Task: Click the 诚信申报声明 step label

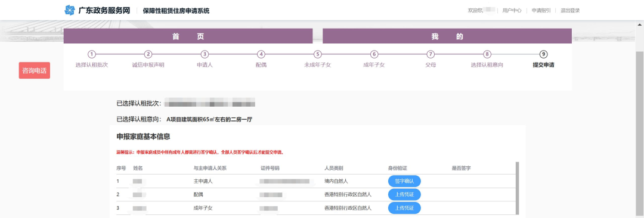Action: (148, 65)
